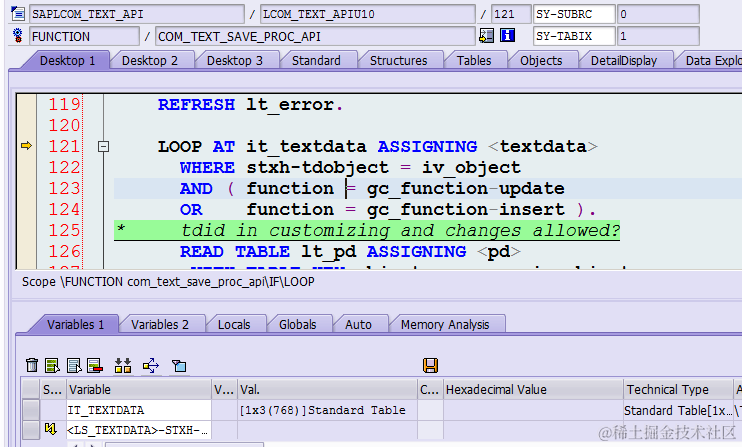Click the SY-SUBRC variable name field
This screenshot has width=742, height=447.
click(x=574, y=14)
